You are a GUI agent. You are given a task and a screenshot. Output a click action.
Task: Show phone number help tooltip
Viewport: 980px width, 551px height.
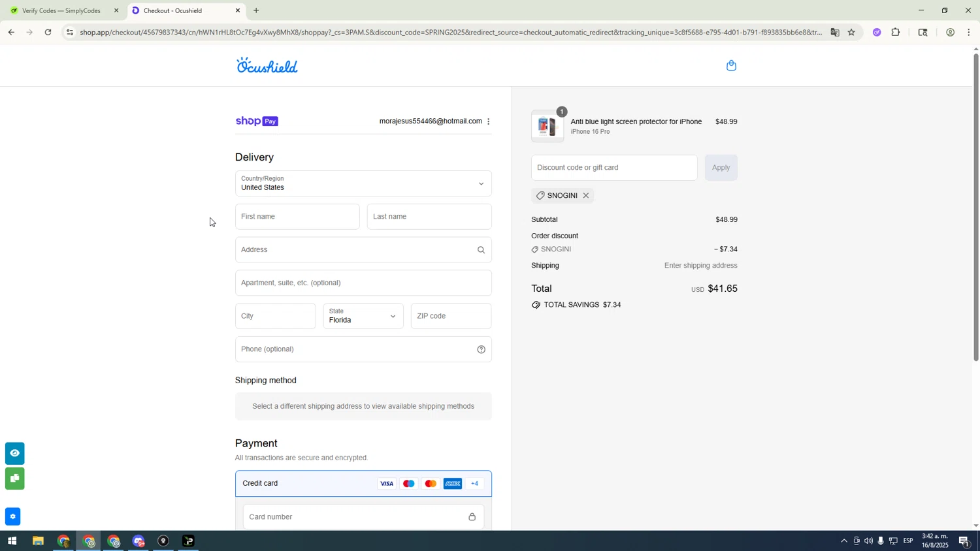click(x=481, y=349)
